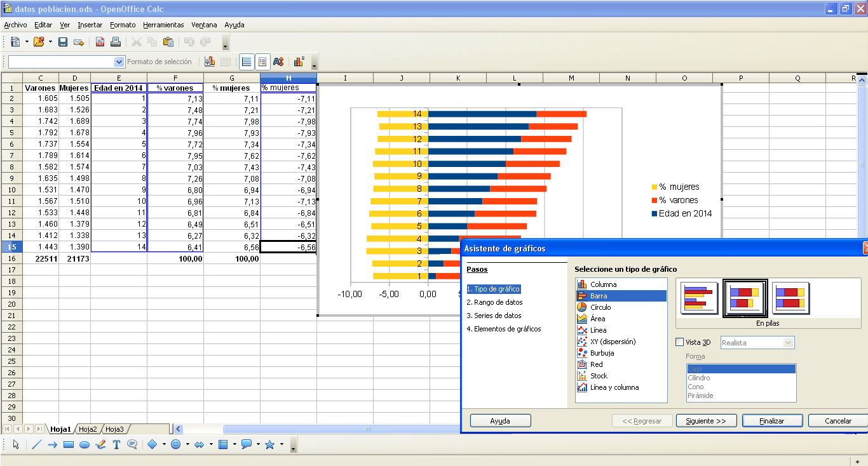Open the stars shapes dropdown arrow
Screen dimensions: 868x466
(x=281, y=444)
